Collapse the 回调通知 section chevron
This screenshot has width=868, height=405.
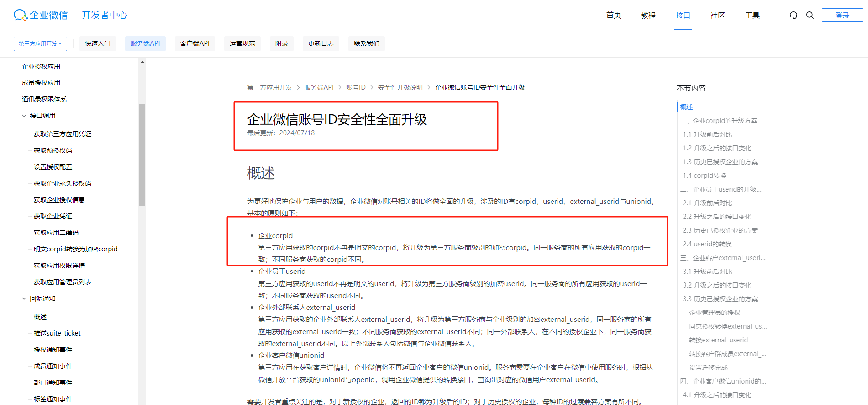coord(24,298)
